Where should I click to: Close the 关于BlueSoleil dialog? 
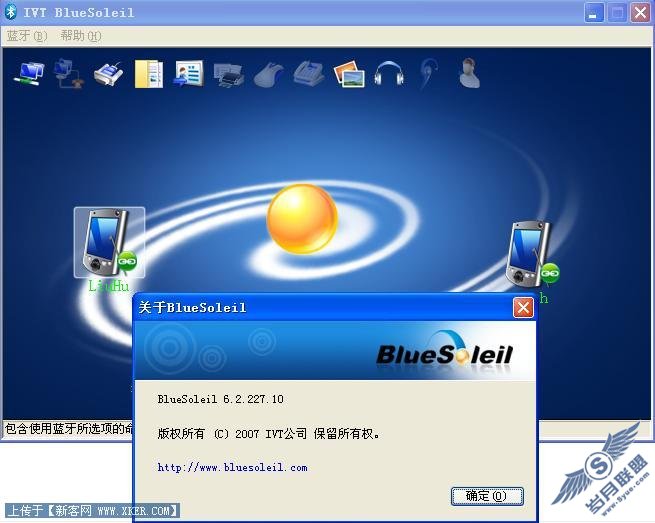(523, 308)
